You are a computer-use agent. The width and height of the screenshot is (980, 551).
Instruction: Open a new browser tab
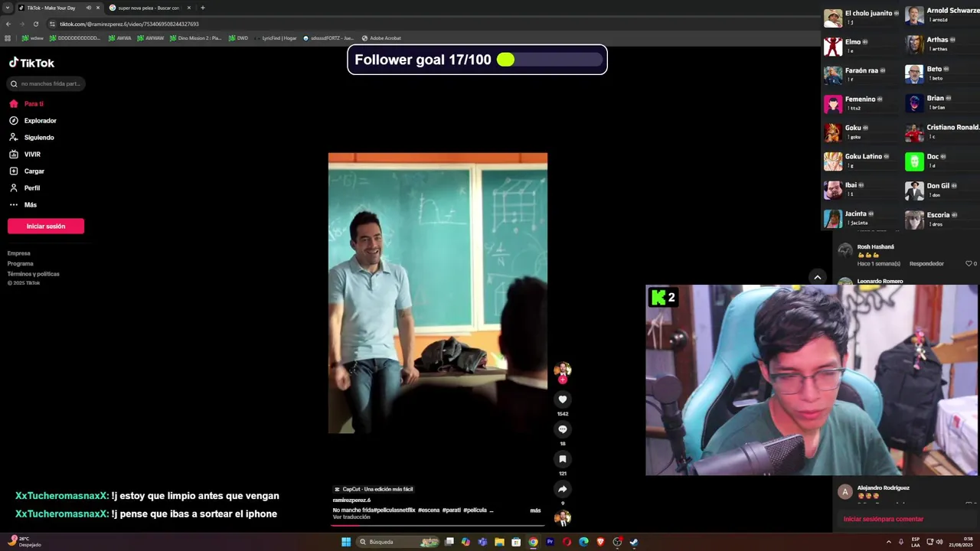coord(202,8)
